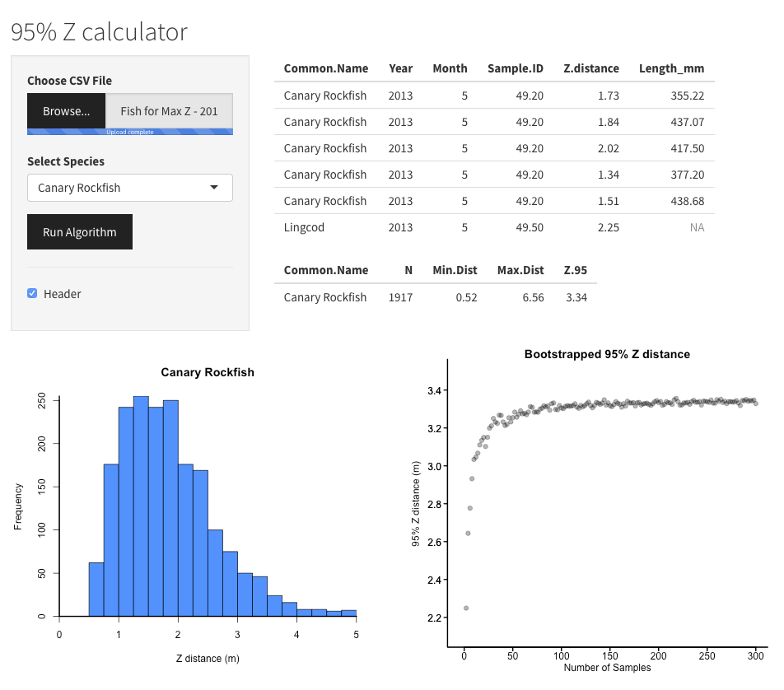Toggle the Header checkbox
Viewport: 784px width, 690px height.
click(x=33, y=294)
